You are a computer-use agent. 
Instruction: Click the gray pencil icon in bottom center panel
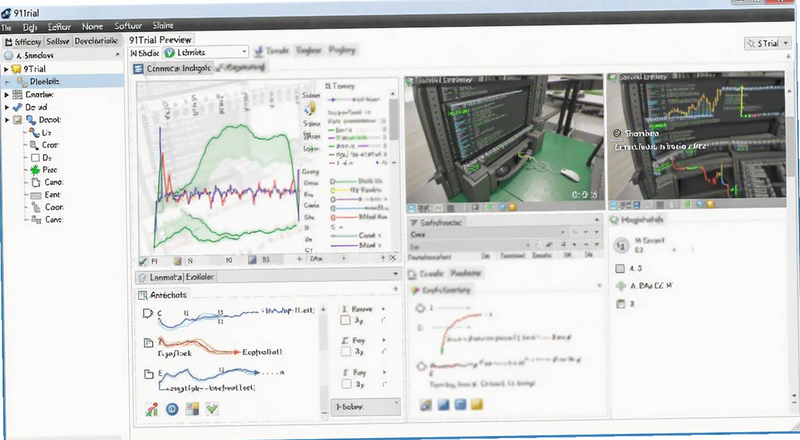426,405
